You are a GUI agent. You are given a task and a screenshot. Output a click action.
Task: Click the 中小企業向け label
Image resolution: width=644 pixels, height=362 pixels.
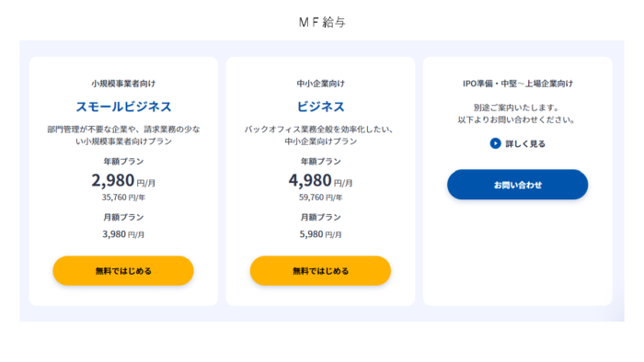[321, 84]
